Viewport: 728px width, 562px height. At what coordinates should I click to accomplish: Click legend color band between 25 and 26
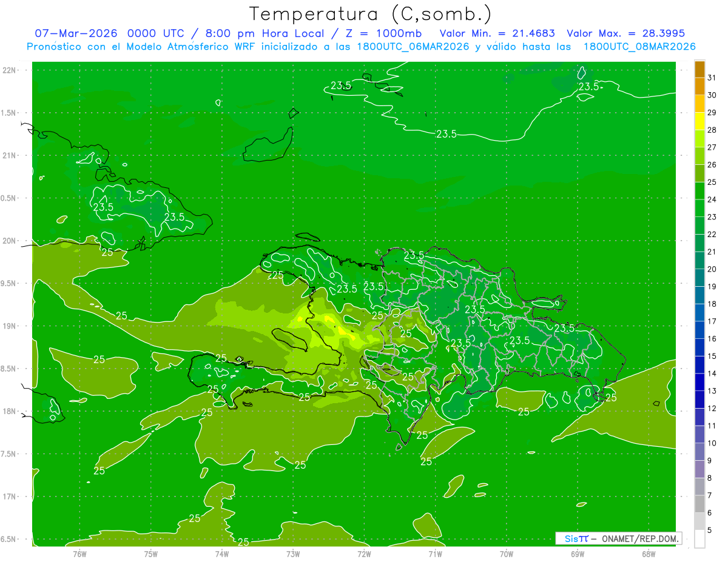click(x=699, y=174)
